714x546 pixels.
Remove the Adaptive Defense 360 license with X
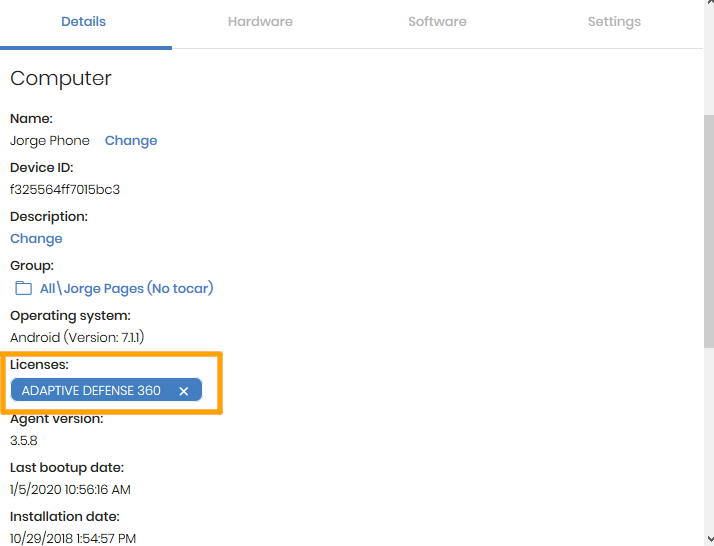tap(184, 391)
